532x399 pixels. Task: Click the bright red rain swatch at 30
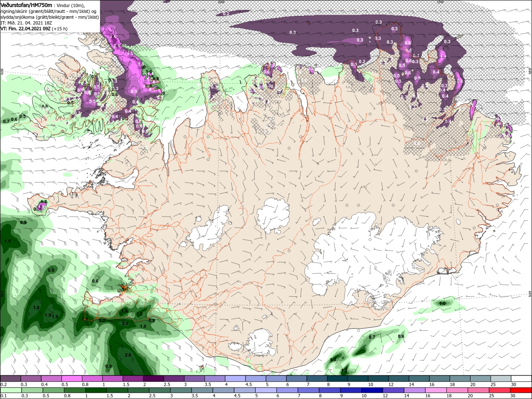point(521,390)
